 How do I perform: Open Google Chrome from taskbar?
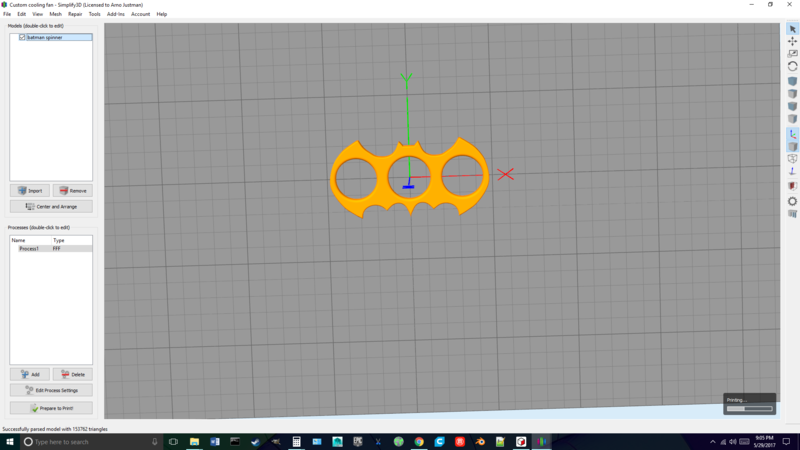point(419,442)
